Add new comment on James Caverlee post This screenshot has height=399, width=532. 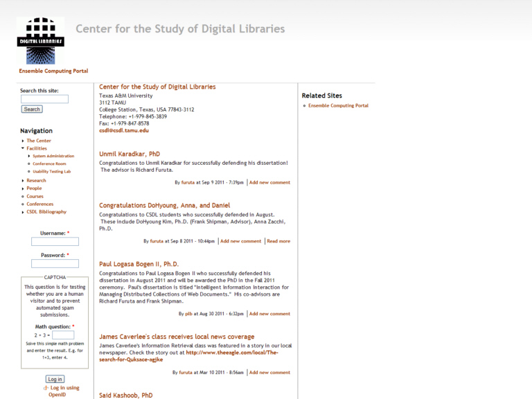click(269, 373)
